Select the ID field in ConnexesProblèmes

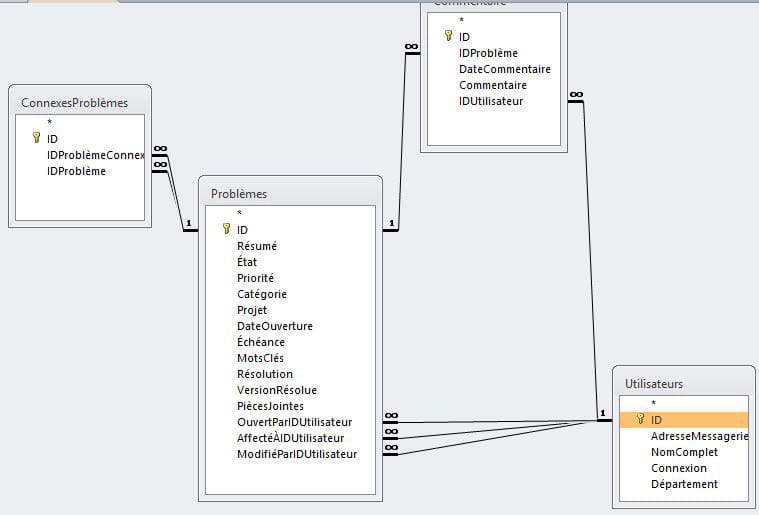[80, 139]
